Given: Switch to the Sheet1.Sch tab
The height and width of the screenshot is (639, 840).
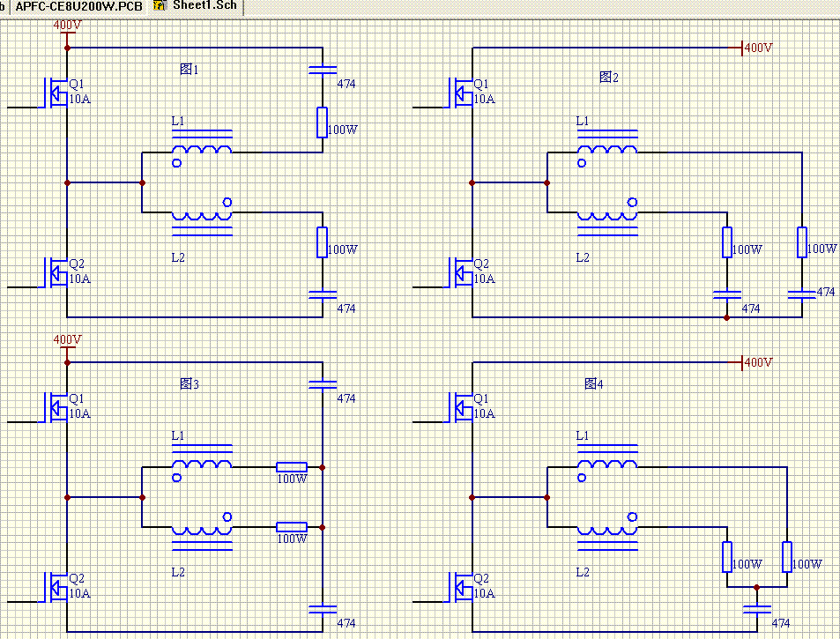Looking at the screenshot, I should 196,6.
